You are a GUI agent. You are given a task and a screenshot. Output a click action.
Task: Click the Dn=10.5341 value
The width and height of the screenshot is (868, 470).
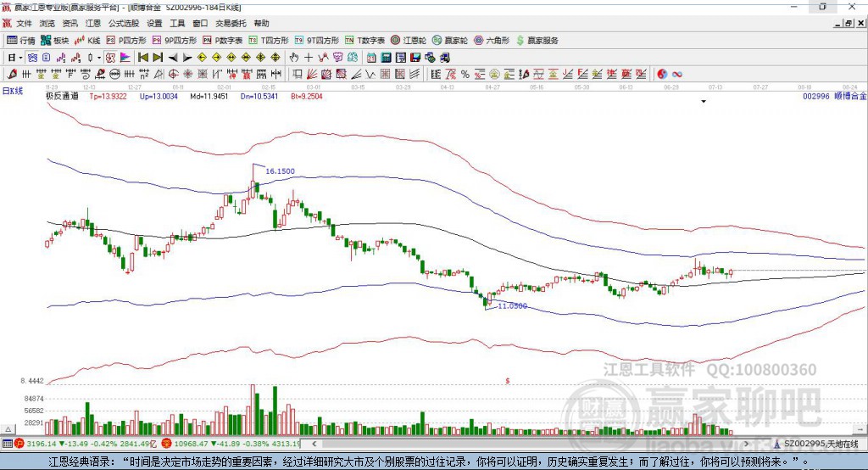pyautogui.click(x=259, y=96)
